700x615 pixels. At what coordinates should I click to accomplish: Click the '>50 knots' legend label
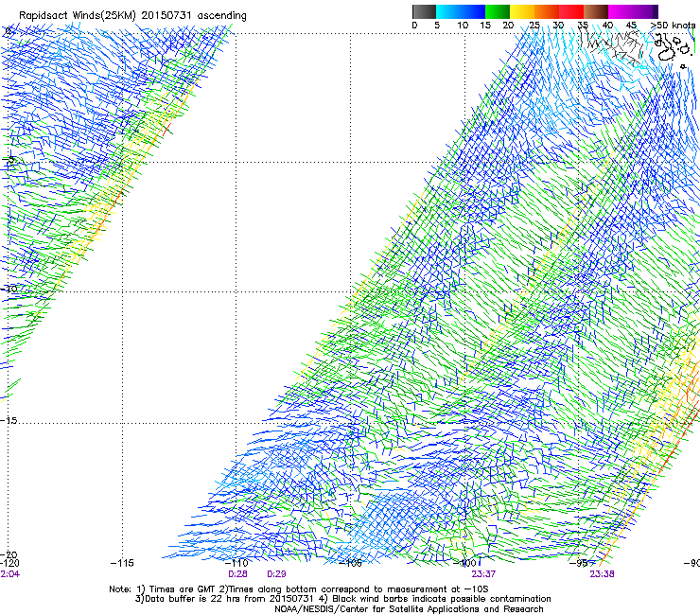click(674, 26)
